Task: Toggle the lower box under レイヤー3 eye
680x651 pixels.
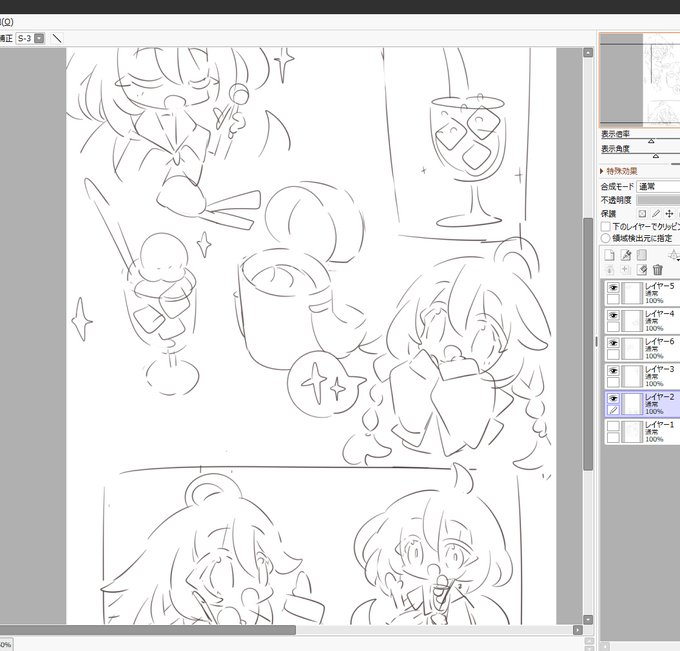Action: [x=613, y=382]
